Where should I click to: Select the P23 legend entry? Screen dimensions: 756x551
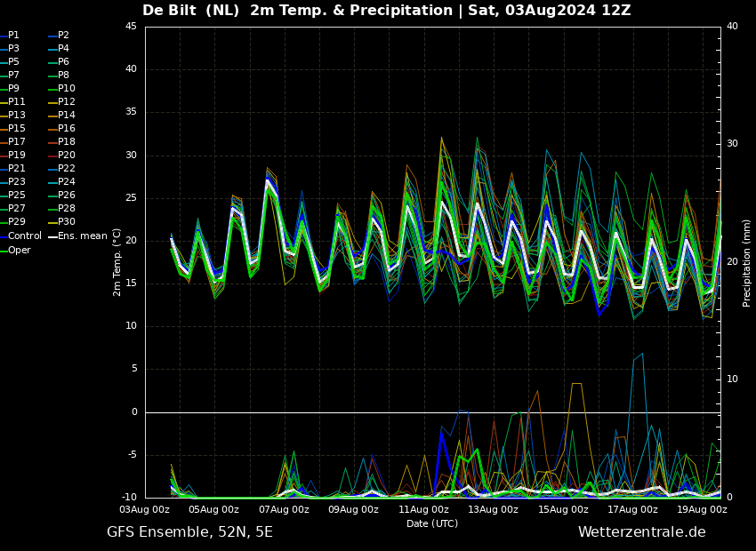[13, 181]
